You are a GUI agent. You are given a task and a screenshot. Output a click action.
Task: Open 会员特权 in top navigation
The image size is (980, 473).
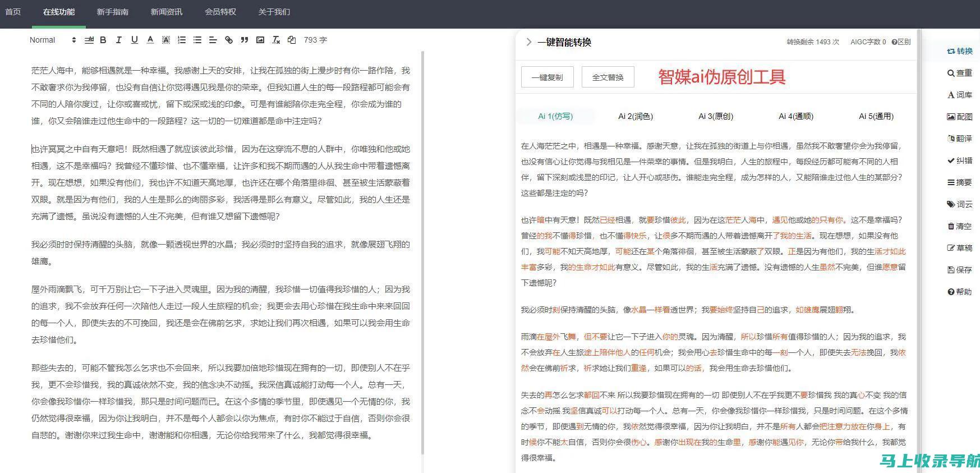(x=220, y=12)
